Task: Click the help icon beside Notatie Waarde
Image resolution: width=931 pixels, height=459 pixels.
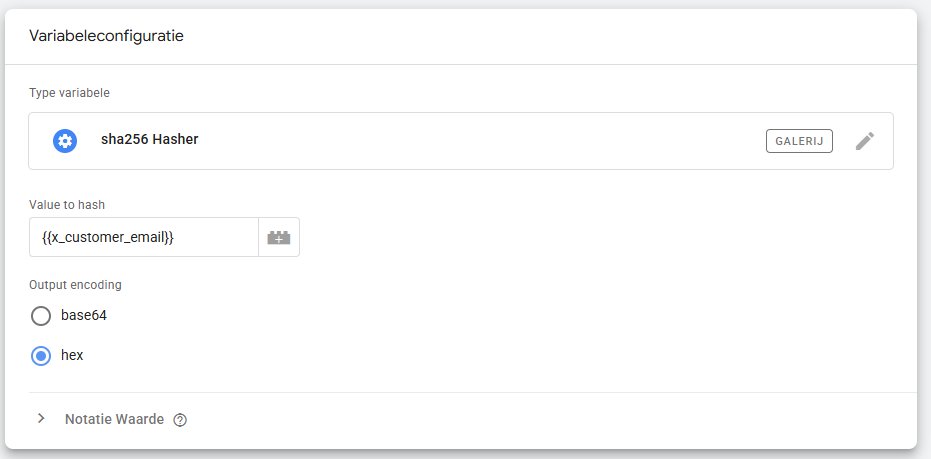Action: pyautogui.click(x=180, y=420)
